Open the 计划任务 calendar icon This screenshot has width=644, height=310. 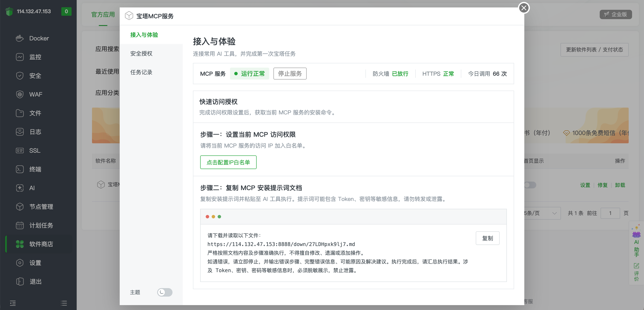point(20,225)
